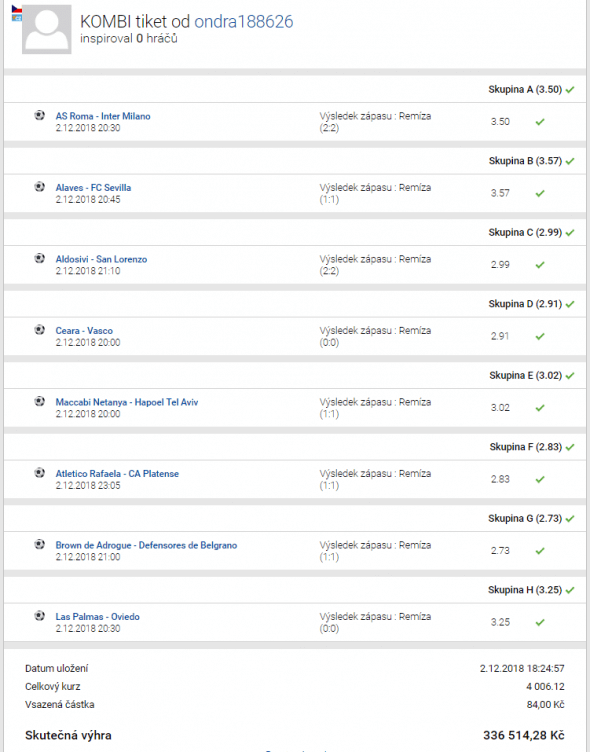Click the green checkmark next to odds 3.50
This screenshot has width=590, height=752.
(x=540, y=122)
